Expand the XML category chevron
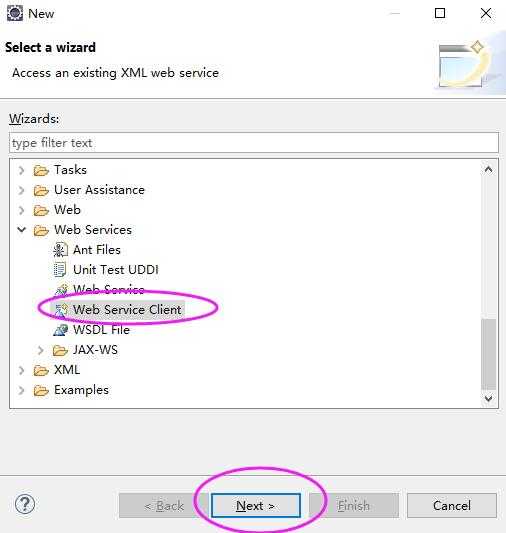Viewport: 506px width, 533px height. point(21,370)
